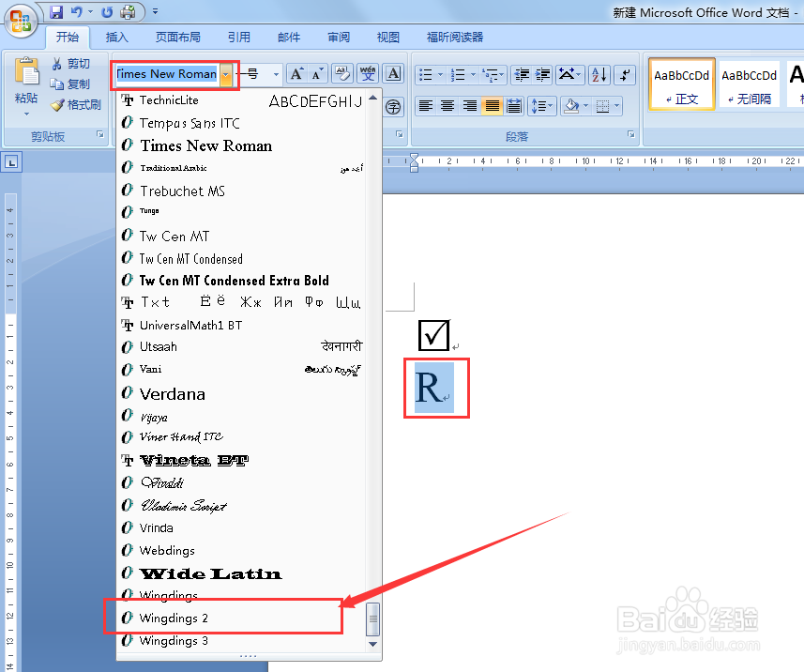Open bullet list options

[440, 75]
